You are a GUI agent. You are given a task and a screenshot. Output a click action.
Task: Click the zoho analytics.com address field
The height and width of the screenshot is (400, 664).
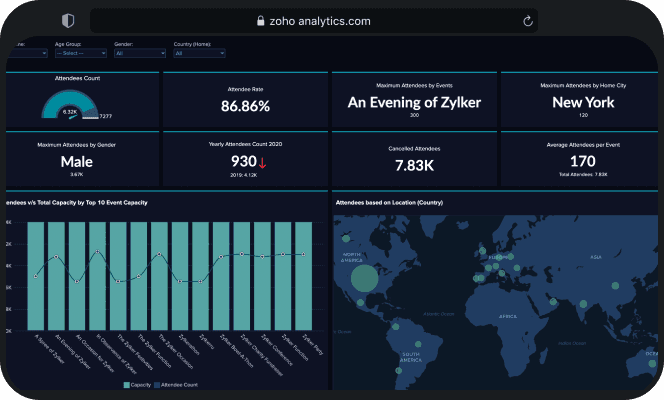314,21
